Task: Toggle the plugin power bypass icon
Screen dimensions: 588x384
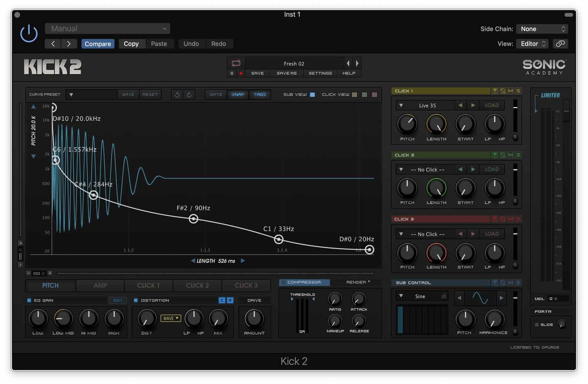Action: pyautogui.click(x=29, y=34)
